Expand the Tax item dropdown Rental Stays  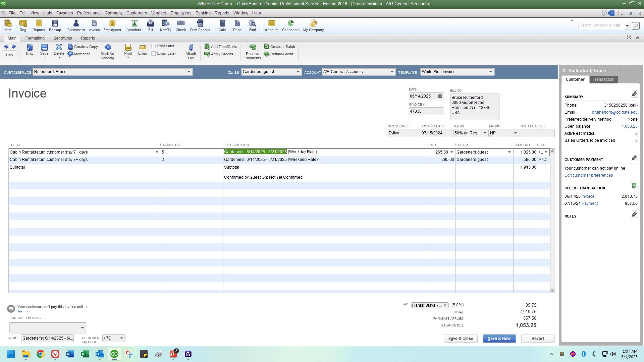(x=445, y=305)
